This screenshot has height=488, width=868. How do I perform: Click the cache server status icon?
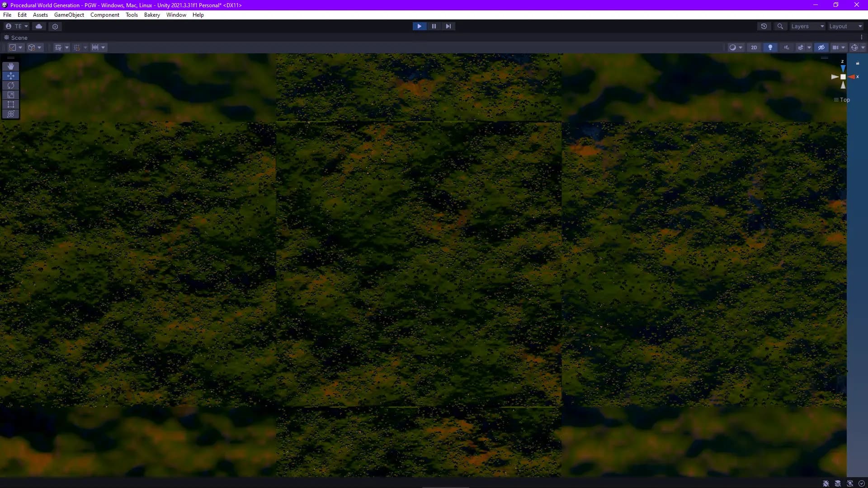click(838, 483)
